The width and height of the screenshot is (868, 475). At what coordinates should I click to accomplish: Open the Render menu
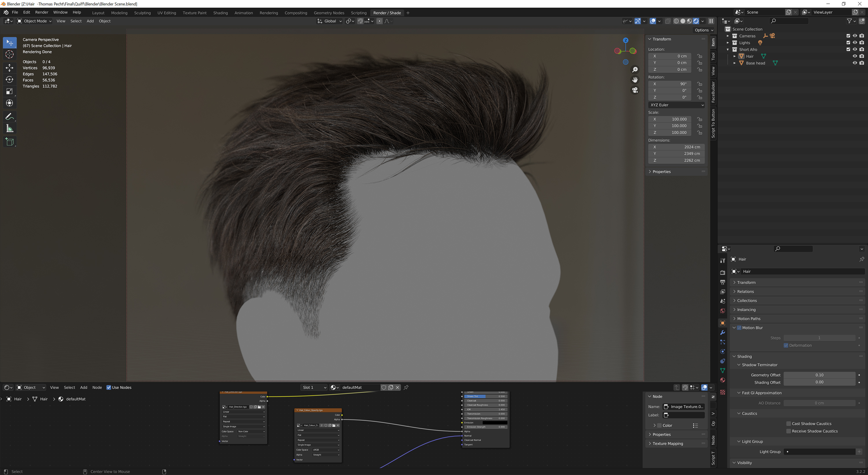tap(42, 12)
